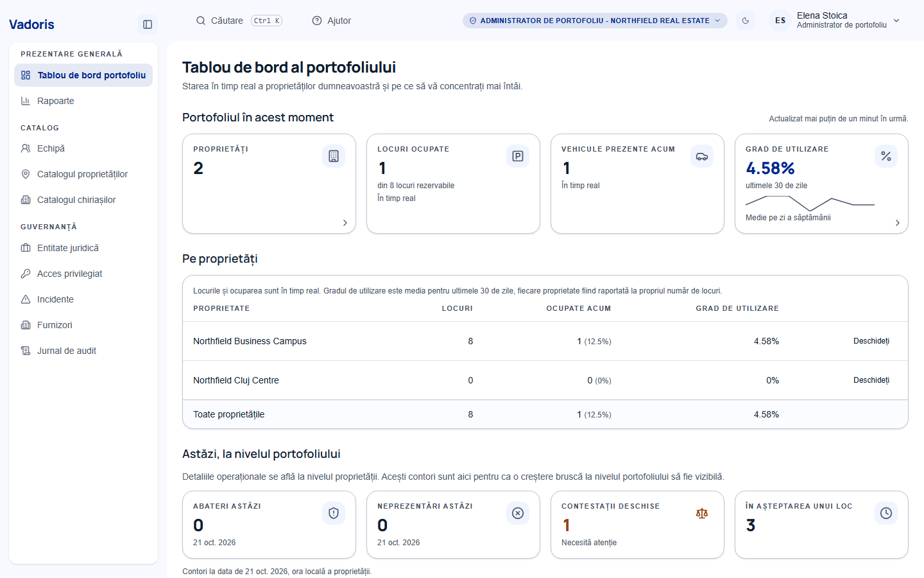The height and width of the screenshot is (578, 924).
Task: Navigate to Catalogul proprietăților
Action: (83, 174)
